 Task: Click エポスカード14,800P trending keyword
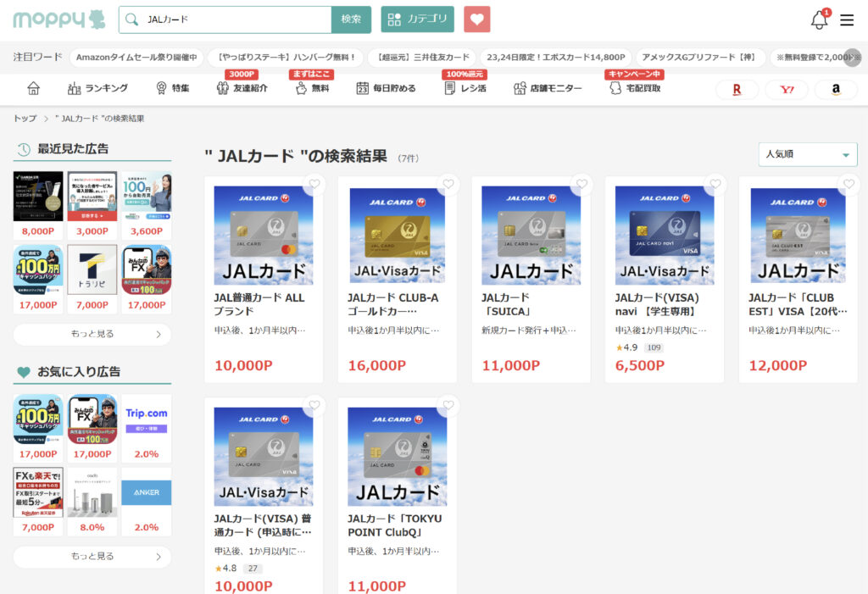[x=556, y=57]
